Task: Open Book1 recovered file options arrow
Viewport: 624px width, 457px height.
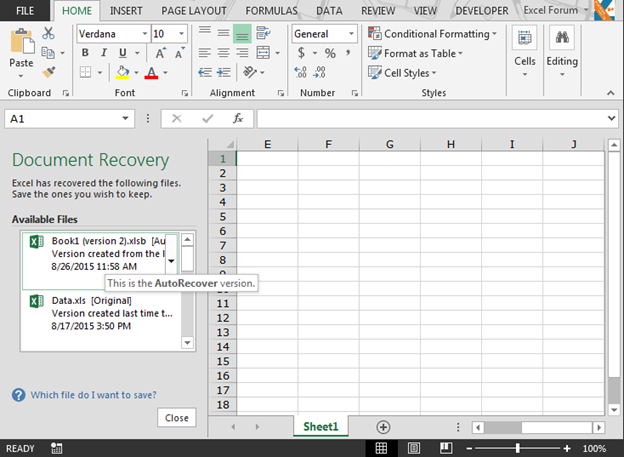Action: pyautogui.click(x=171, y=261)
